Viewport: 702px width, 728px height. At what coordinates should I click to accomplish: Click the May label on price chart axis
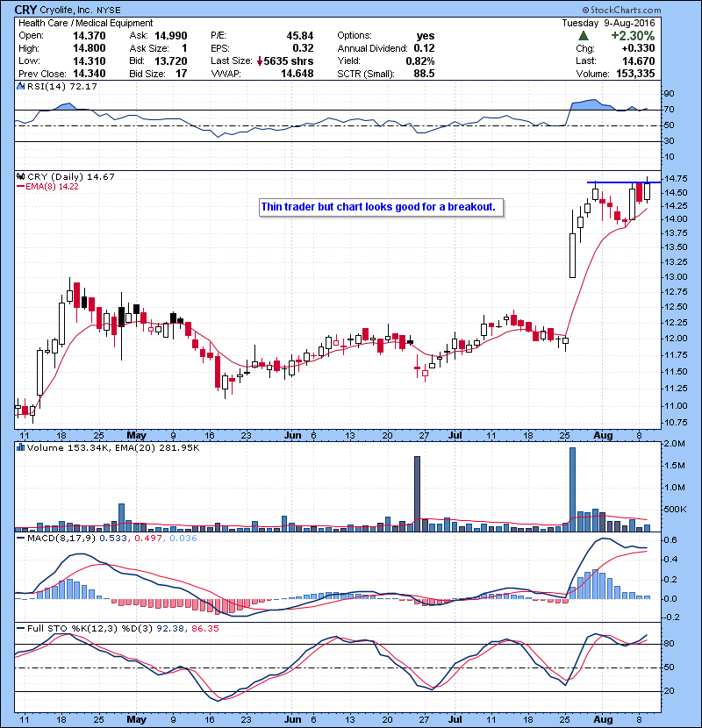137,436
